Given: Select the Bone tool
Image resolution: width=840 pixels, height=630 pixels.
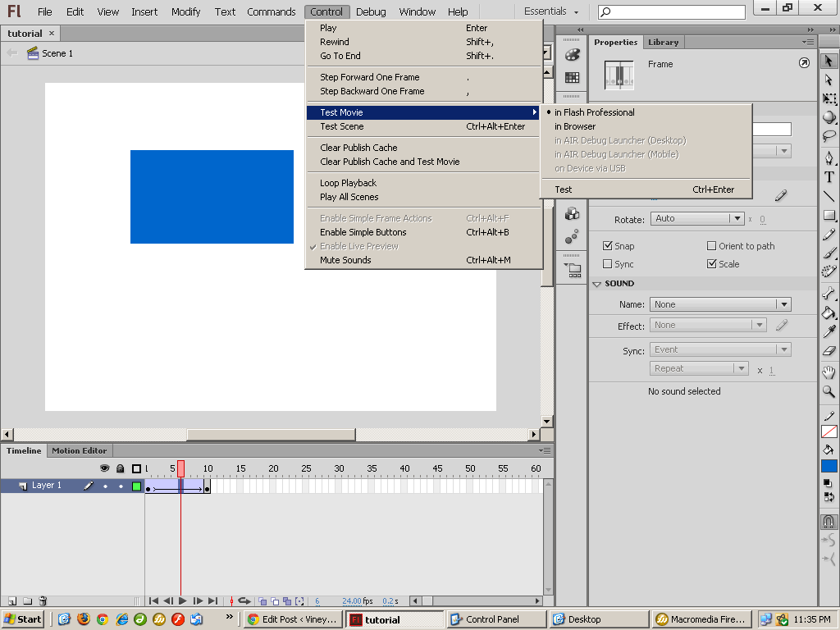Looking at the screenshot, I should tap(829, 293).
